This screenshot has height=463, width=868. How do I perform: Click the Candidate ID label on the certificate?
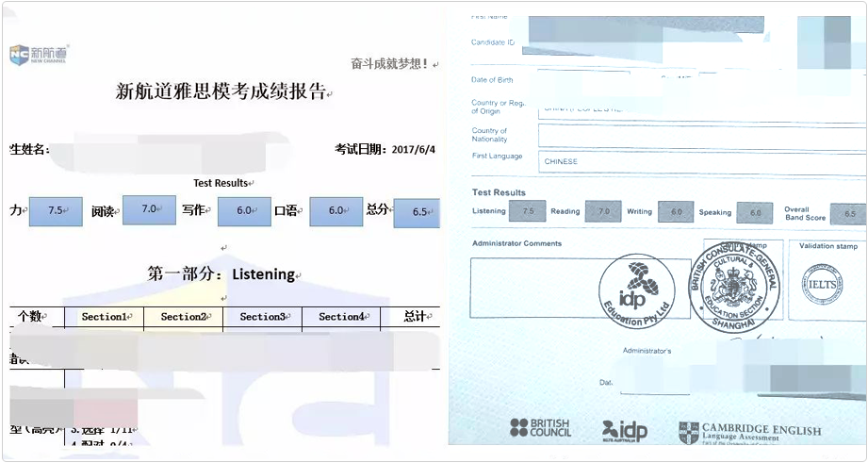(493, 42)
